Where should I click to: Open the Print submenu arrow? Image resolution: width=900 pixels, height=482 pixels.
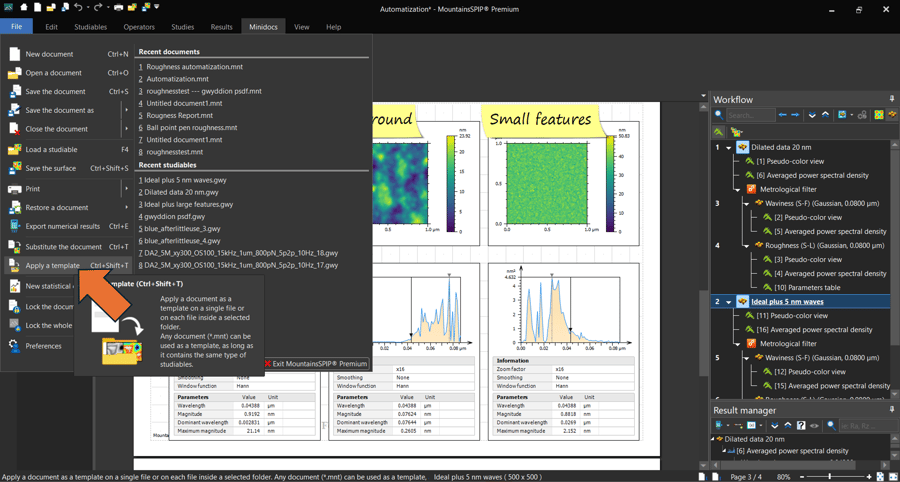126,189
